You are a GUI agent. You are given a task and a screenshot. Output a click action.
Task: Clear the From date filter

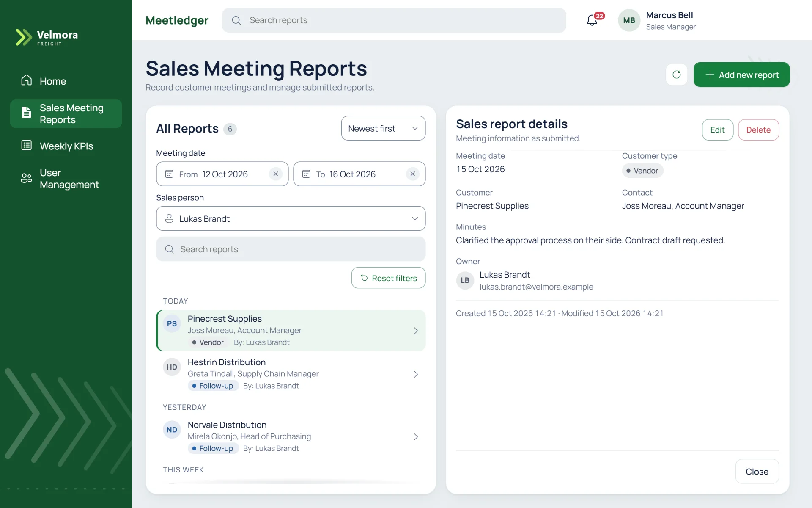click(x=276, y=174)
